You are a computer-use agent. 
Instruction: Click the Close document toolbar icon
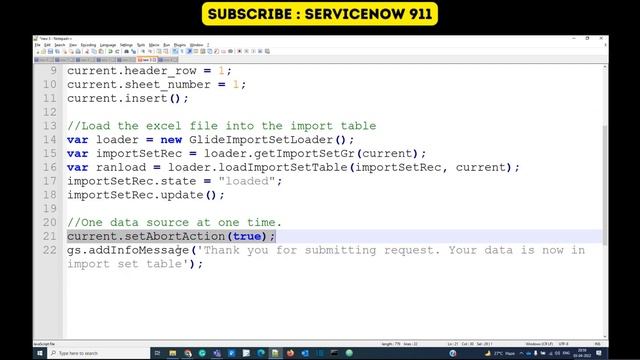pos(65,51)
